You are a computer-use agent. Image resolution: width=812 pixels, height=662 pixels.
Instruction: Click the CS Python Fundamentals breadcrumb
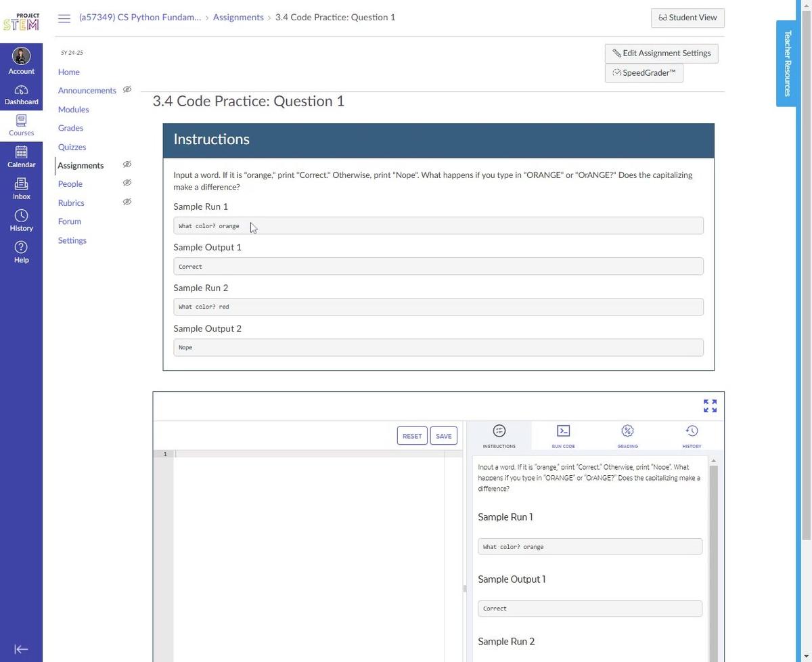(x=140, y=18)
